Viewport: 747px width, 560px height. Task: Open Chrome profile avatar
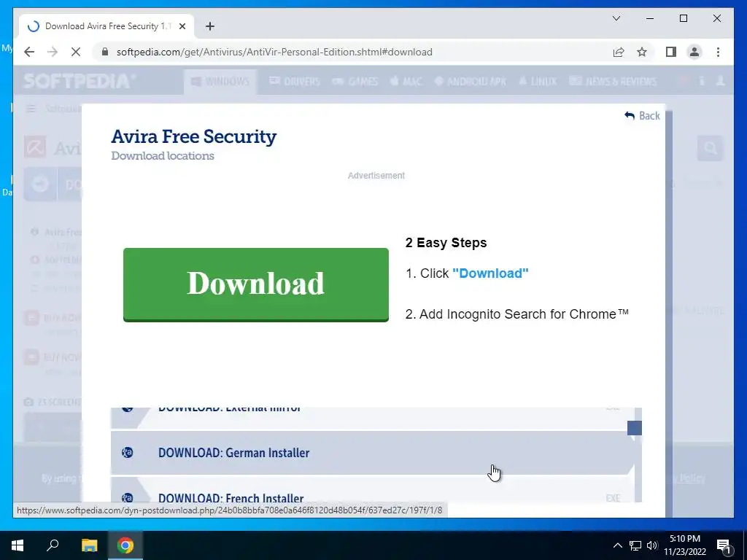[x=694, y=52]
